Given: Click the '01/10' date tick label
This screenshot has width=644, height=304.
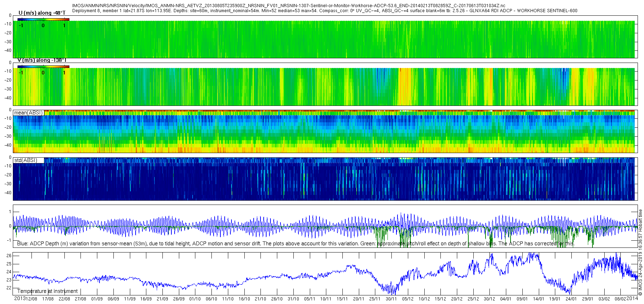Looking at the screenshot, I should [195, 299].
